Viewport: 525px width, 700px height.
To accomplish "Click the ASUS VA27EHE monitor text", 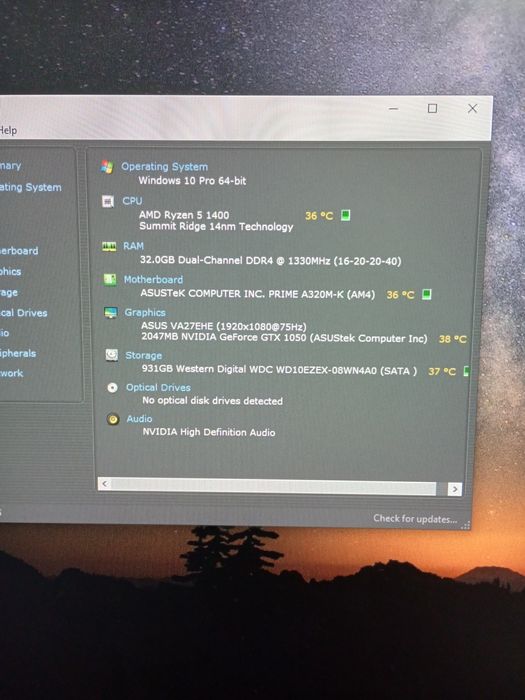I will point(224,326).
